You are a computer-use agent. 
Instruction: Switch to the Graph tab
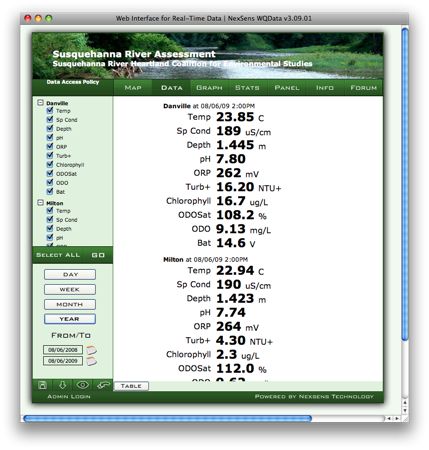coord(209,88)
